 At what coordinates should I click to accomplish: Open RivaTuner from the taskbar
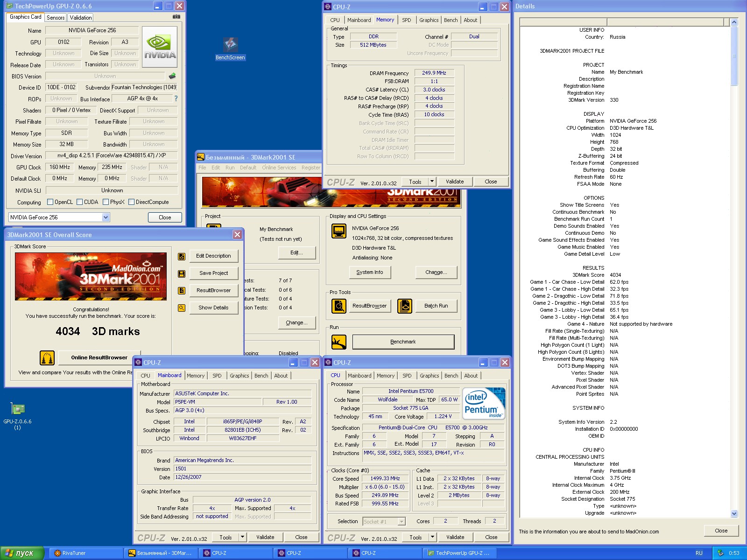point(86,553)
